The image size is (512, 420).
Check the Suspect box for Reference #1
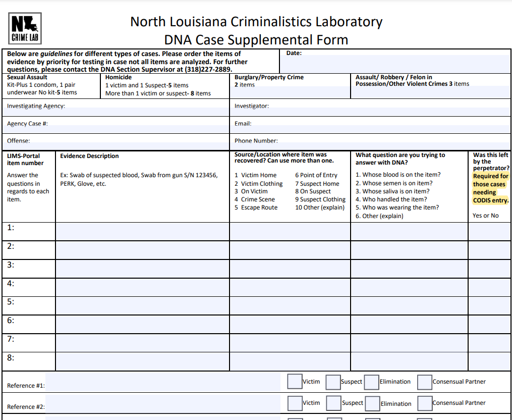tap(333, 382)
